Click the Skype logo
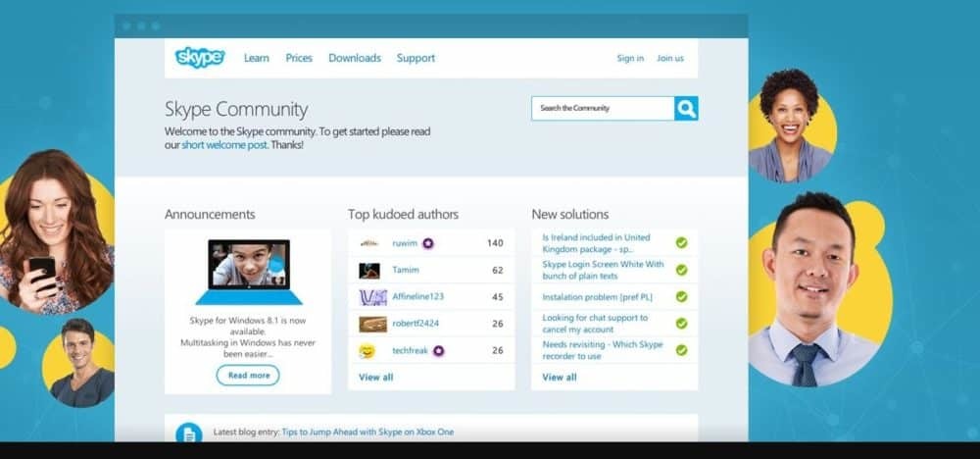The width and height of the screenshot is (980, 459). pyautogui.click(x=200, y=58)
